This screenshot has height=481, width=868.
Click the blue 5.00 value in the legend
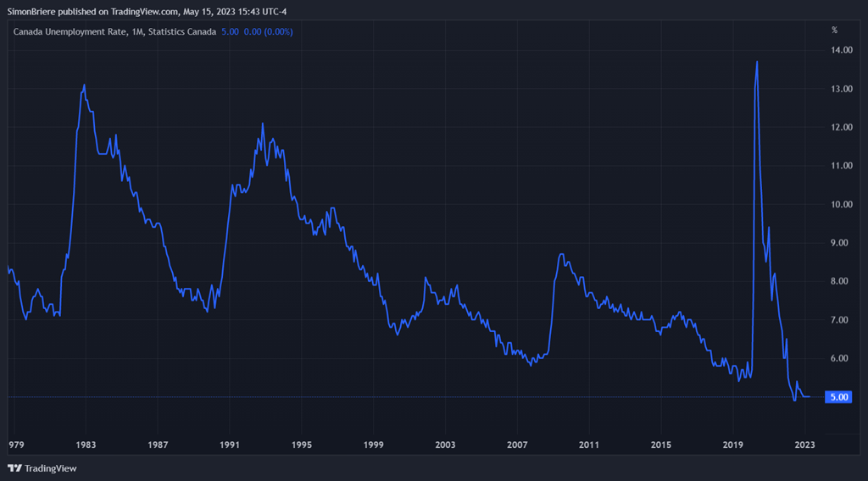point(230,31)
